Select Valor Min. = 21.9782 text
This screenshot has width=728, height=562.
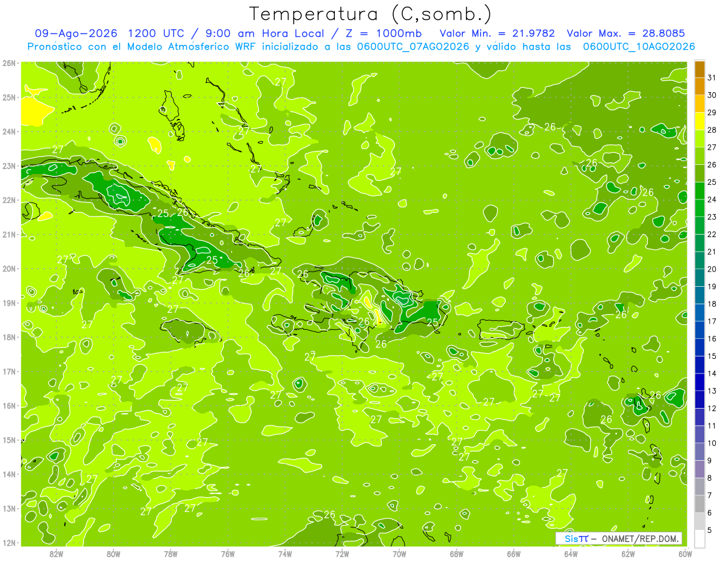[497, 33]
